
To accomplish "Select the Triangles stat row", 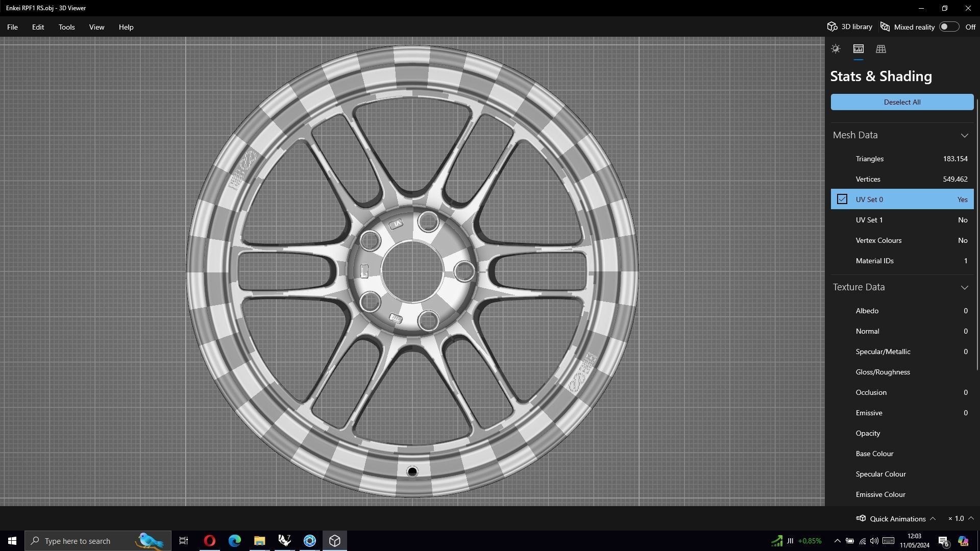I will click(x=902, y=159).
